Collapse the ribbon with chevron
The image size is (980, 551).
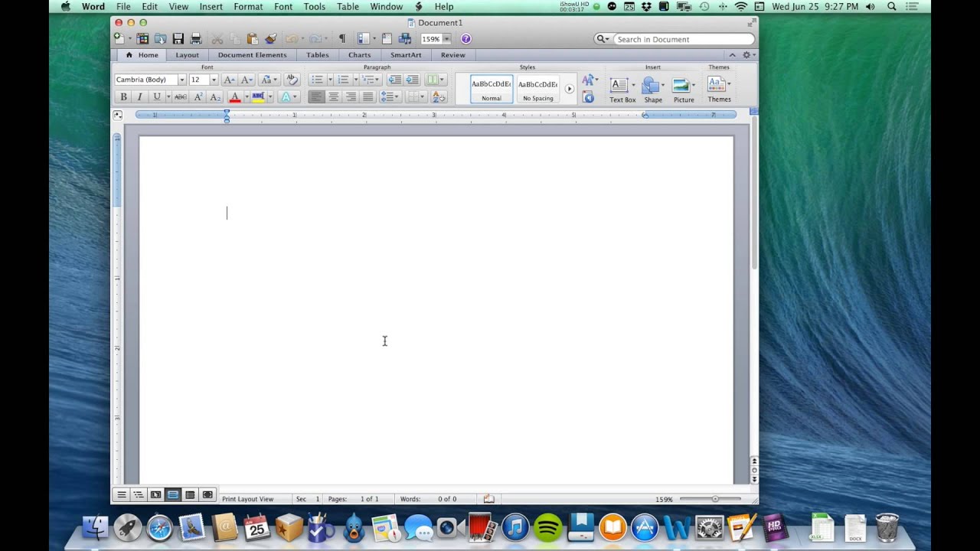point(732,55)
